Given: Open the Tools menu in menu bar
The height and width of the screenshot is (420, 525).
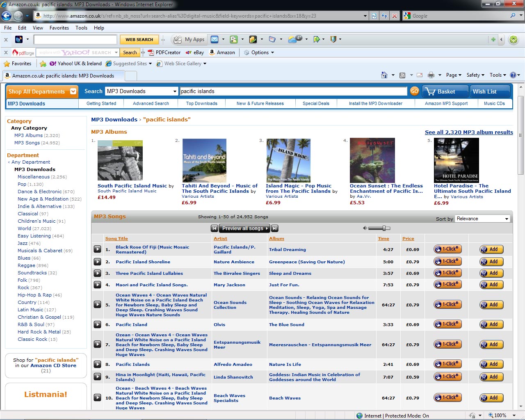Looking at the screenshot, I should [81, 28].
